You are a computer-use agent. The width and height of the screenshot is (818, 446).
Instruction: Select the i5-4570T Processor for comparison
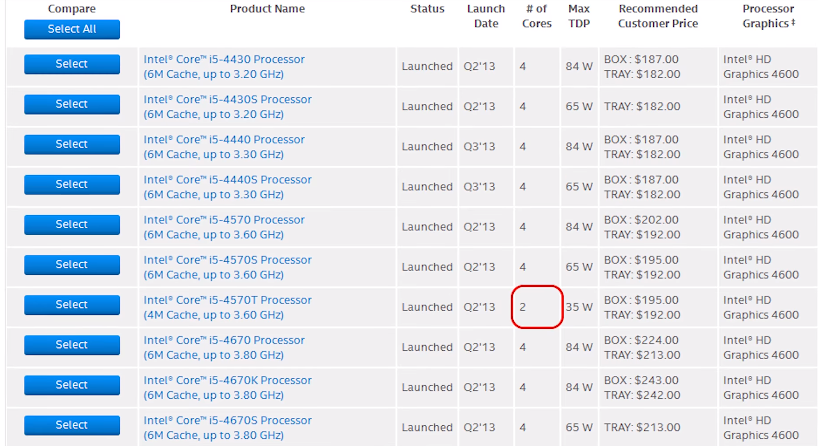tap(72, 305)
